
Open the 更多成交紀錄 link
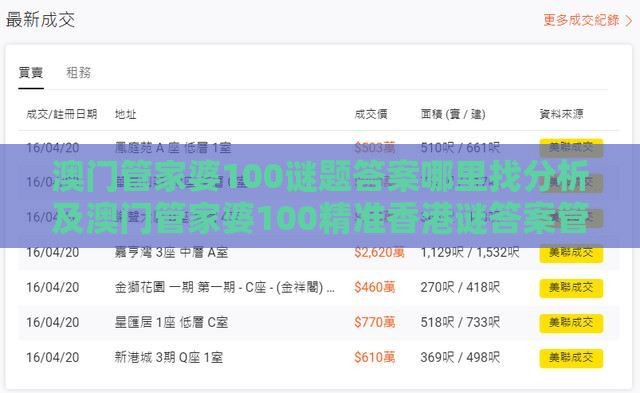coord(588,20)
